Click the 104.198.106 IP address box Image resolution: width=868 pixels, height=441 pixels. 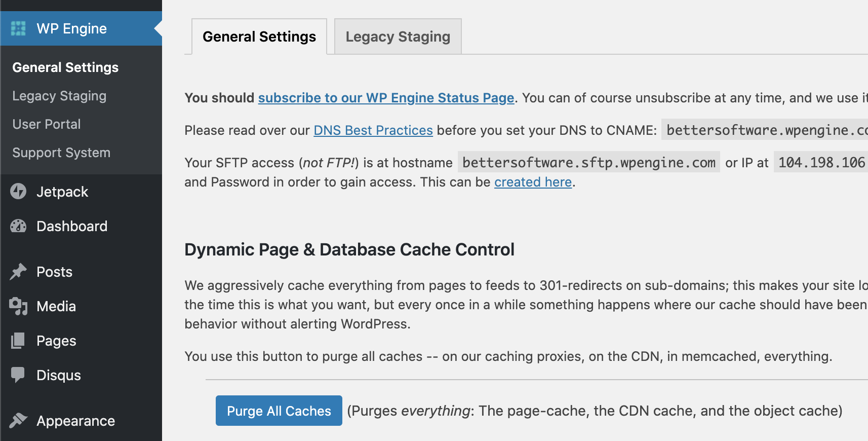click(x=821, y=162)
